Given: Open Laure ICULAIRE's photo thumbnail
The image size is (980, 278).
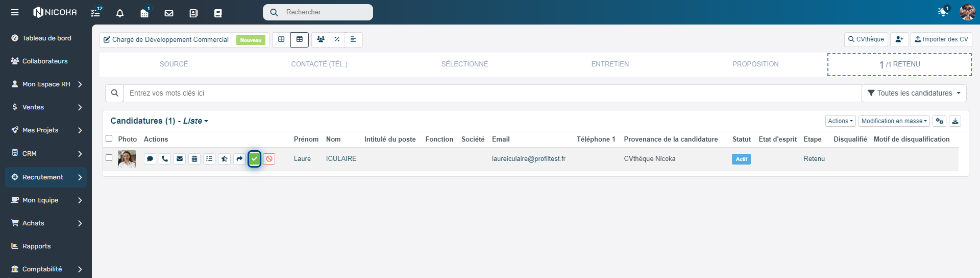Looking at the screenshot, I should [x=127, y=159].
